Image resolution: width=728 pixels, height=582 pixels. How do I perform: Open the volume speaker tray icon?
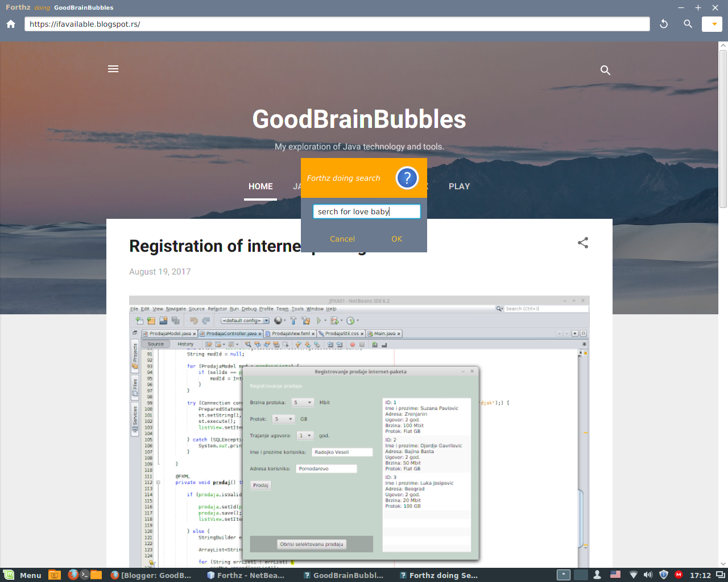[648, 575]
